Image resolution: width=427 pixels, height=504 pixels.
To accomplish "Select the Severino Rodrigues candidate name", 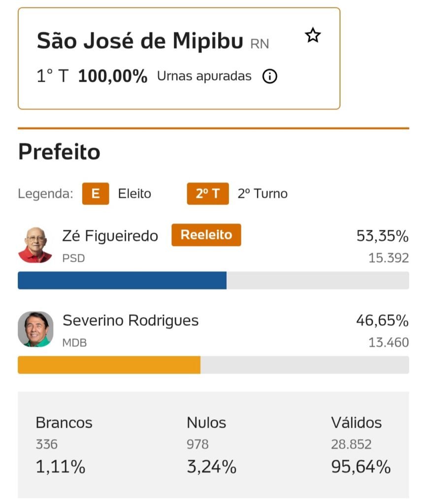I will point(131,321).
